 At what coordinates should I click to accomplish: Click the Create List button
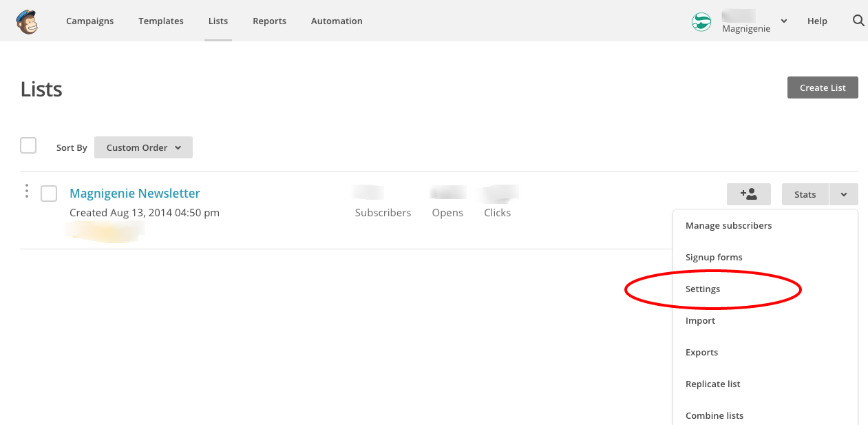coord(823,87)
